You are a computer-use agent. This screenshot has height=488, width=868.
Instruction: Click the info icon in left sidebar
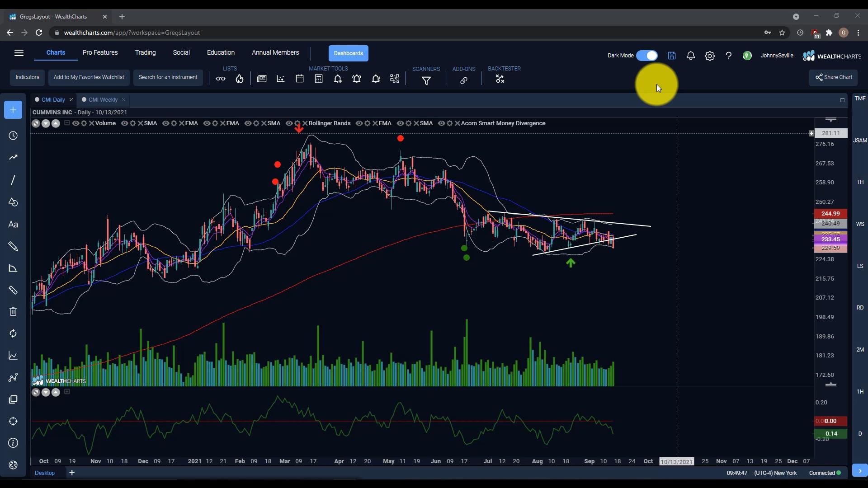tap(13, 443)
